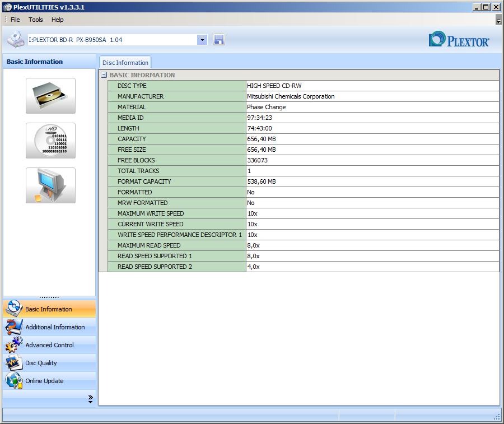Image resolution: width=504 pixels, height=424 pixels.
Task: Click the PlexUTILITIES title bar app icon
Action: tap(8, 7)
